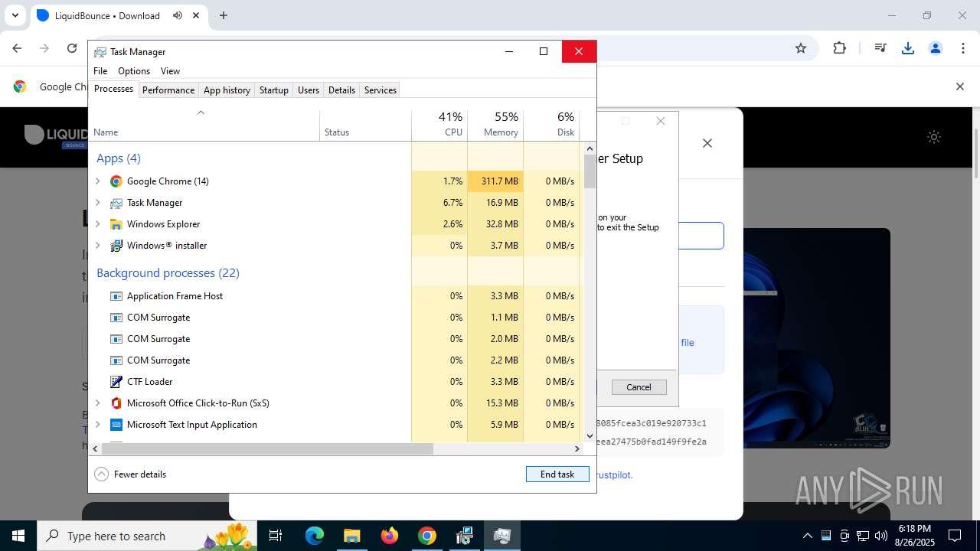Switch to the Services tab
The width and height of the screenshot is (980, 551).
click(x=381, y=90)
